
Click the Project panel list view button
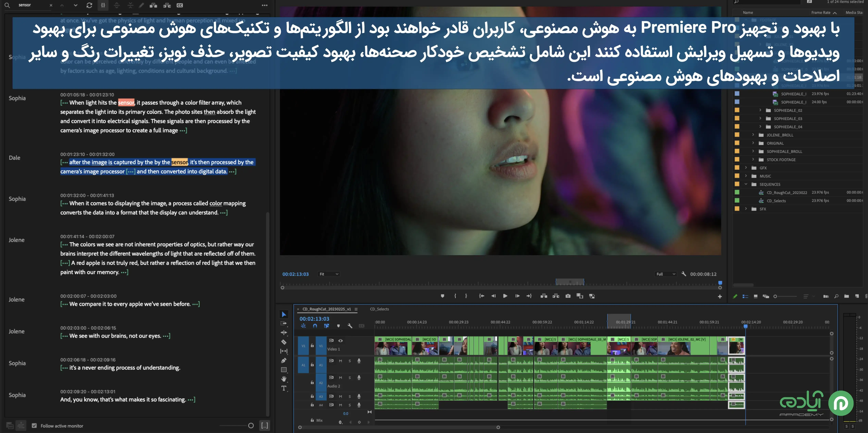tap(745, 297)
